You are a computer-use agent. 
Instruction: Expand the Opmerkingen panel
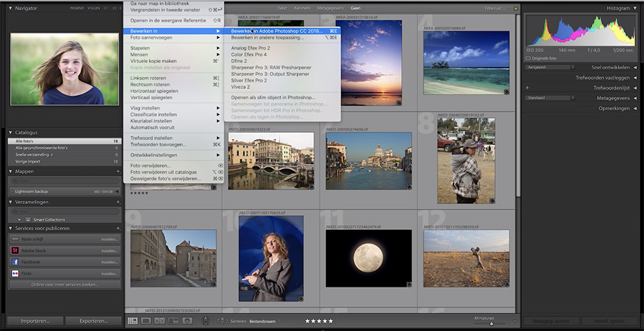(x=635, y=109)
